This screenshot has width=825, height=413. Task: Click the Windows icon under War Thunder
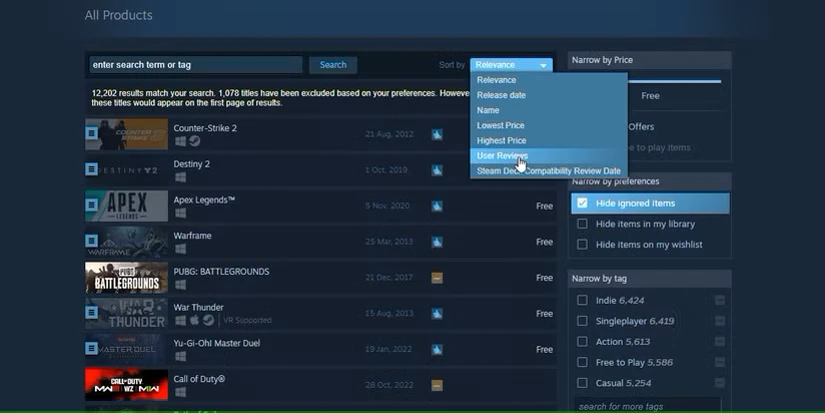tap(180, 320)
